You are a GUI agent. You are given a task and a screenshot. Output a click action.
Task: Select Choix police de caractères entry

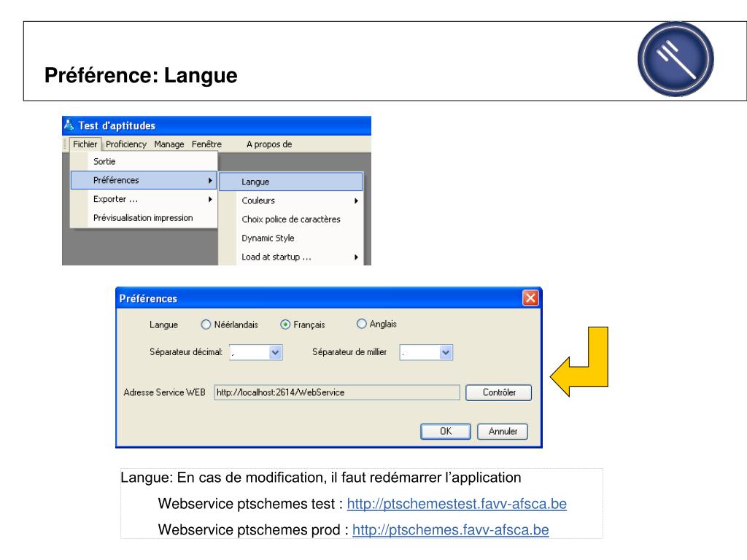point(291,219)
